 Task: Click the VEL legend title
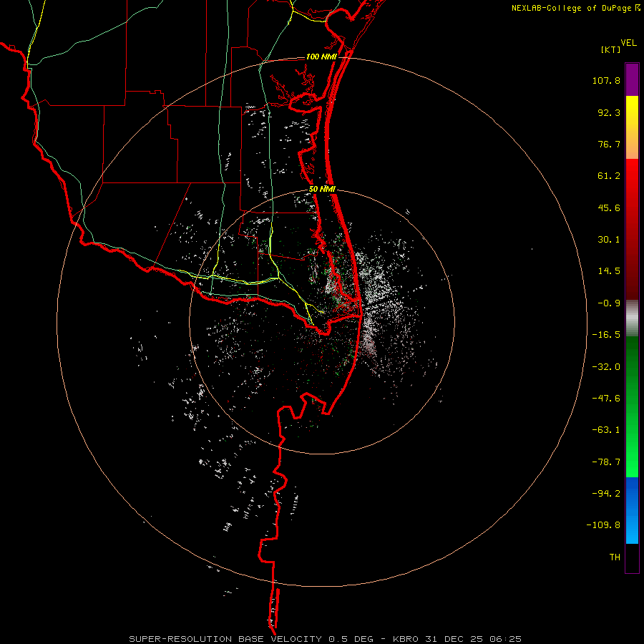[x=629, y=42]
